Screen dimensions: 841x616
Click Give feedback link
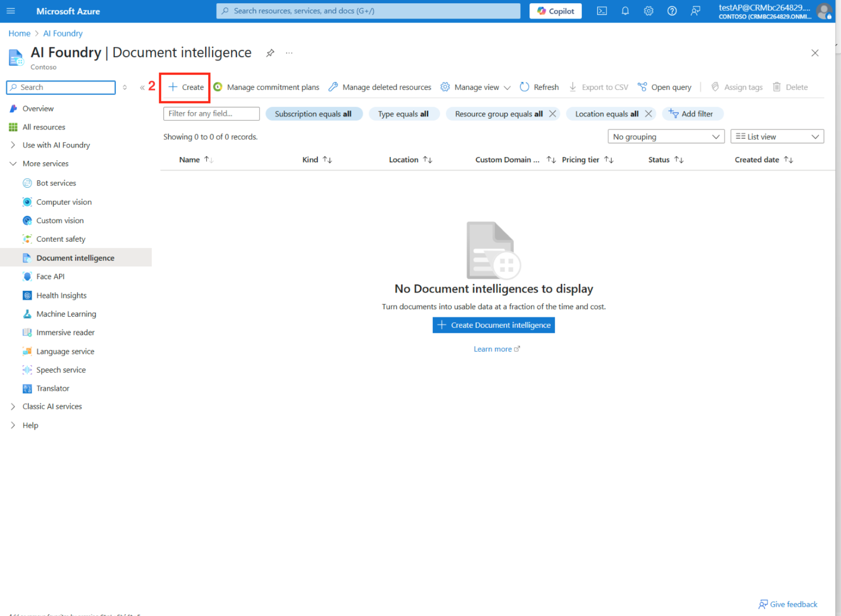[788, 604]
